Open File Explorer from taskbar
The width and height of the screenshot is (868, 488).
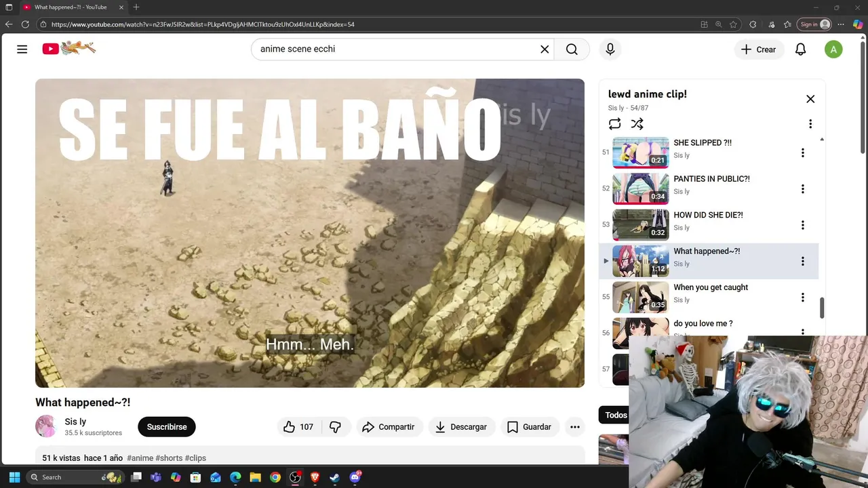(255, 477)
